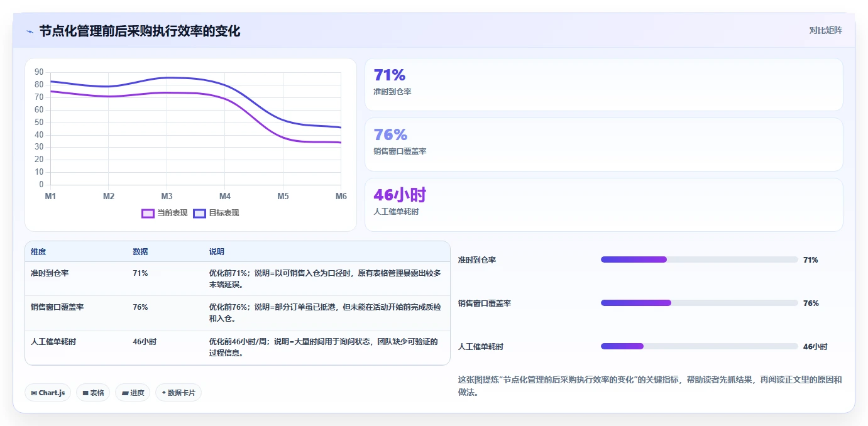The width and height of the screenshot is (868, 426).
Task: Click the M5 label on the chart axis
Action: tap(283, 197)
